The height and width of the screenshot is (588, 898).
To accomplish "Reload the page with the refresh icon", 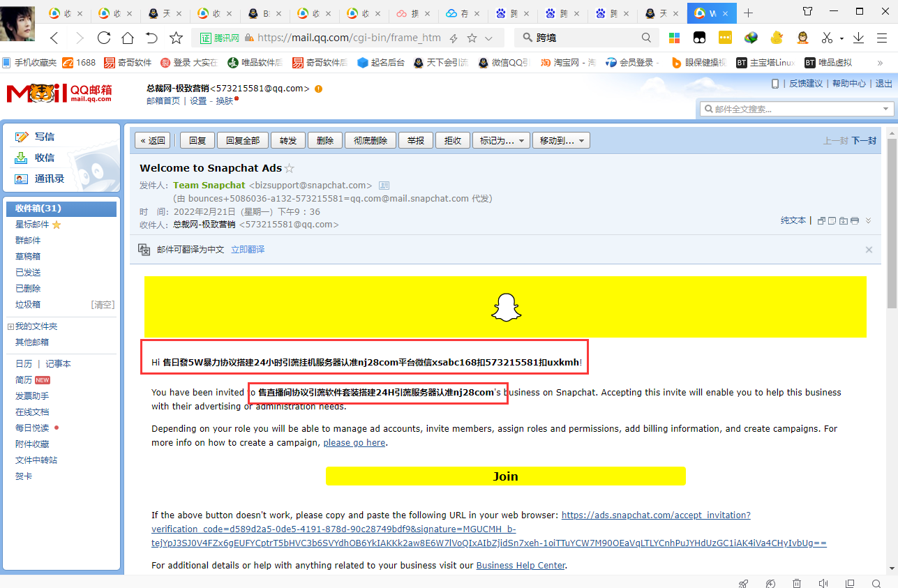I will pyautogui.click(x=104, y=38).
